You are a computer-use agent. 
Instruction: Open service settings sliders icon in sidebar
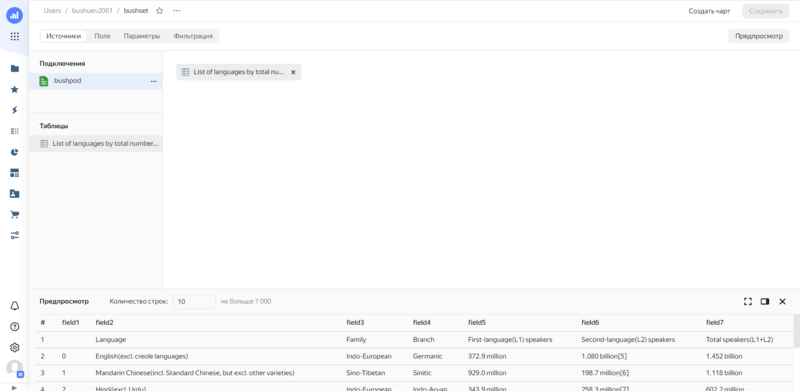coord(14,235)
